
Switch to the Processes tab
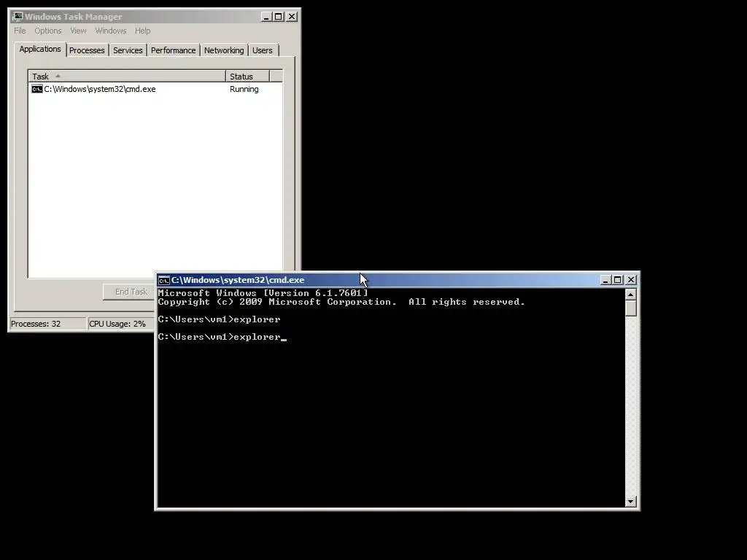tap(87, 50)
